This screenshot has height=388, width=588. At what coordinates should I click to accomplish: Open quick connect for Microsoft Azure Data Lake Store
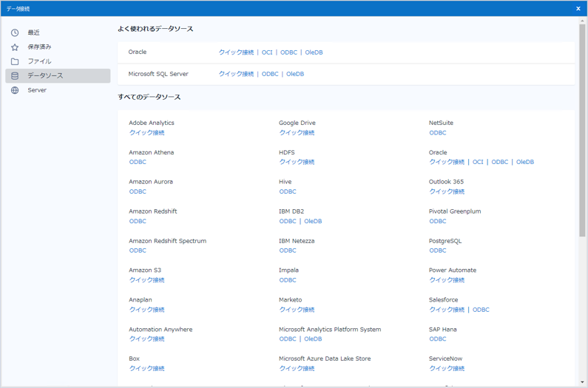(x=297, y=369)
